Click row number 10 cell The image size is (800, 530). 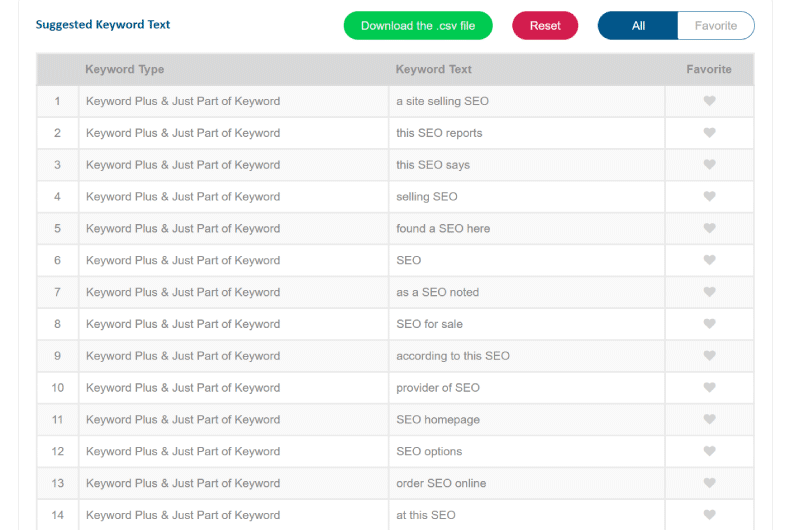point(58,387)
